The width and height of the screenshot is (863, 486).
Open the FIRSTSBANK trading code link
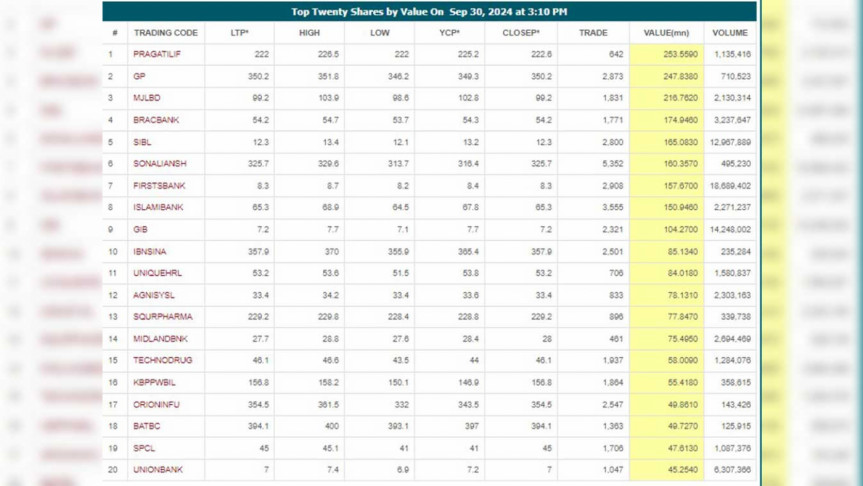159,185
